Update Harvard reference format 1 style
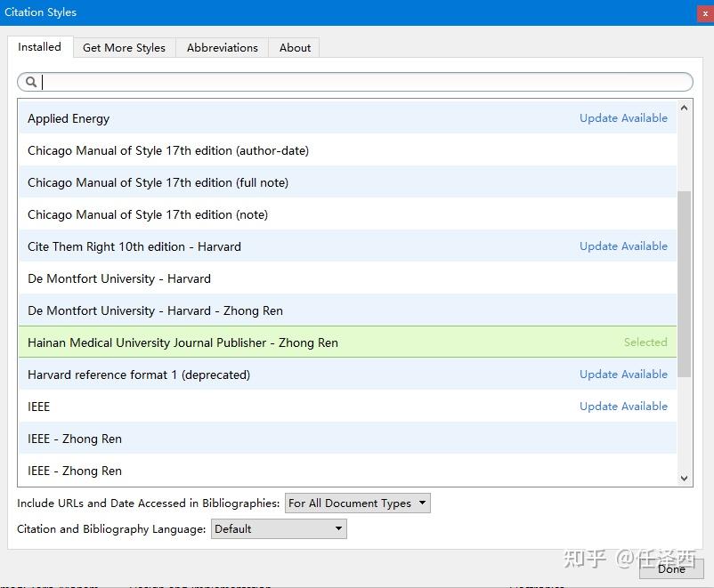This screenshot has height=588, width=714. tap(623, 375)
